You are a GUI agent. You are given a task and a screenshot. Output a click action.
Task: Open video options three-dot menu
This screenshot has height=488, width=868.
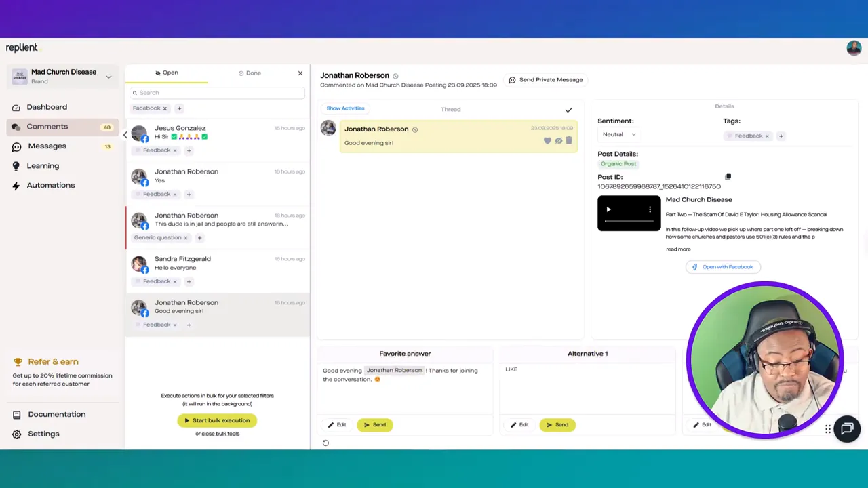point(650,210)
